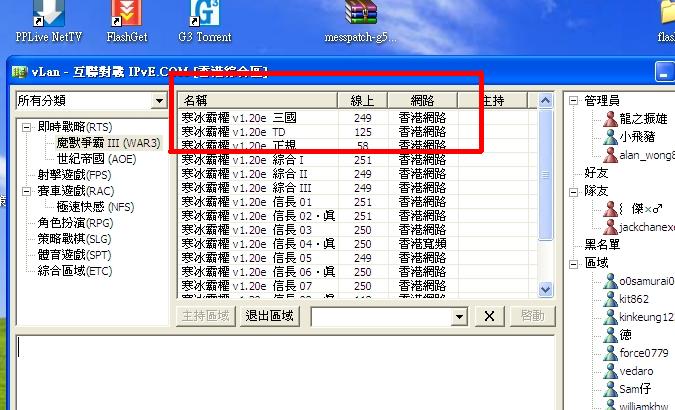
Task: Open the 所有分類 category dropdown
Action: point(159,101)
